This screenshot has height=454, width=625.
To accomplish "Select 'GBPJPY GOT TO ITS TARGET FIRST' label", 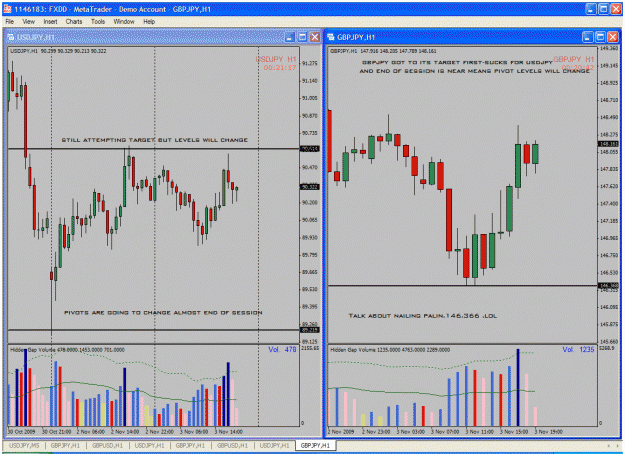I will [457, 63].
